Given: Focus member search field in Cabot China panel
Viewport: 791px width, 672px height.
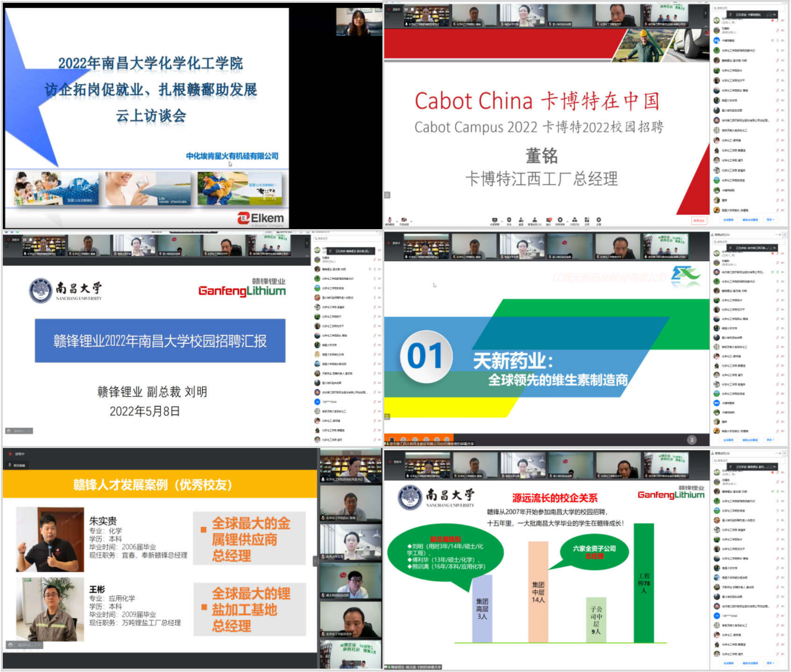Looking at the screenshot, I should coord(749,8).
